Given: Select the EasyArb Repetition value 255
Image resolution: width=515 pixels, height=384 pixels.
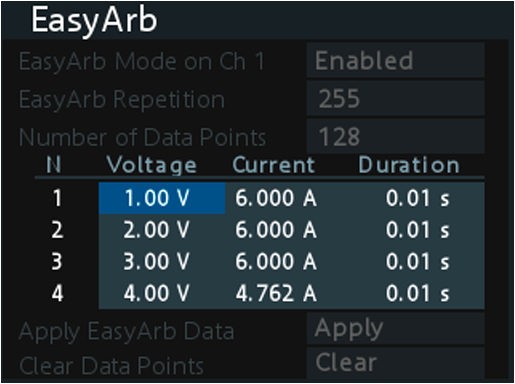Looking at the screenshot, I should coord(395,99).
